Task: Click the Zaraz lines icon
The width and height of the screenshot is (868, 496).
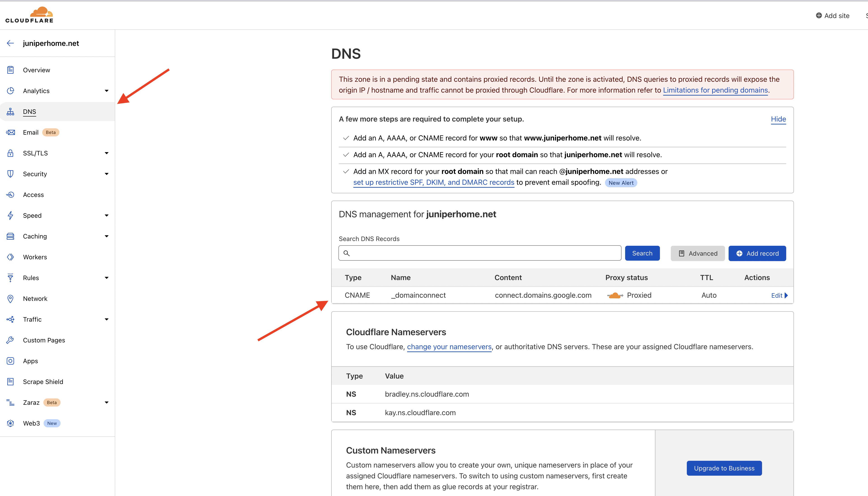Action: click(x=11, y=402)
